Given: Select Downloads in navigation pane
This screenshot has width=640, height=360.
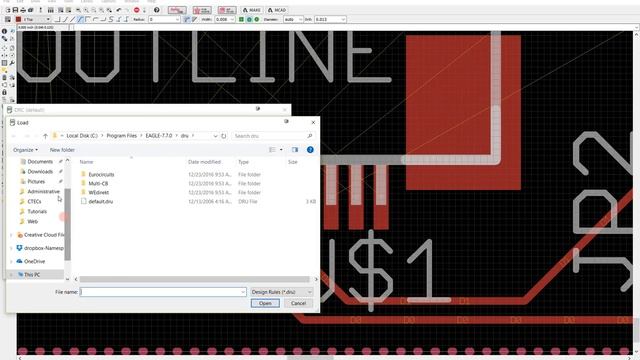Looking at the screenshot, I should click(x=40, y=171).
